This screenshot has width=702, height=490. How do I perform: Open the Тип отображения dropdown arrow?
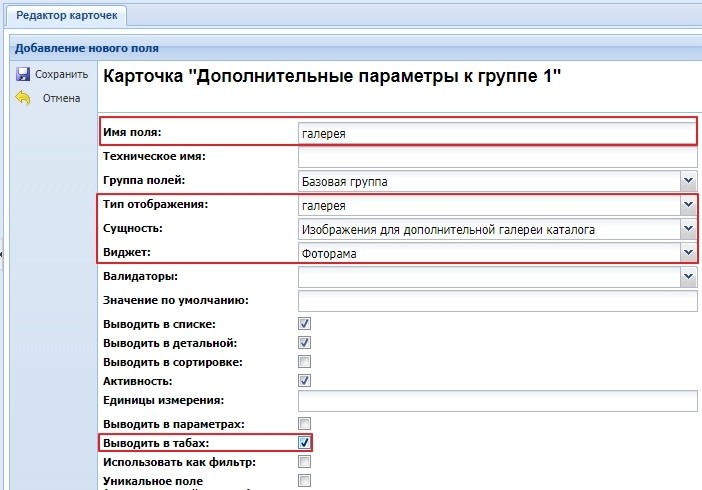pyautogui.click(x=688, y=206)
